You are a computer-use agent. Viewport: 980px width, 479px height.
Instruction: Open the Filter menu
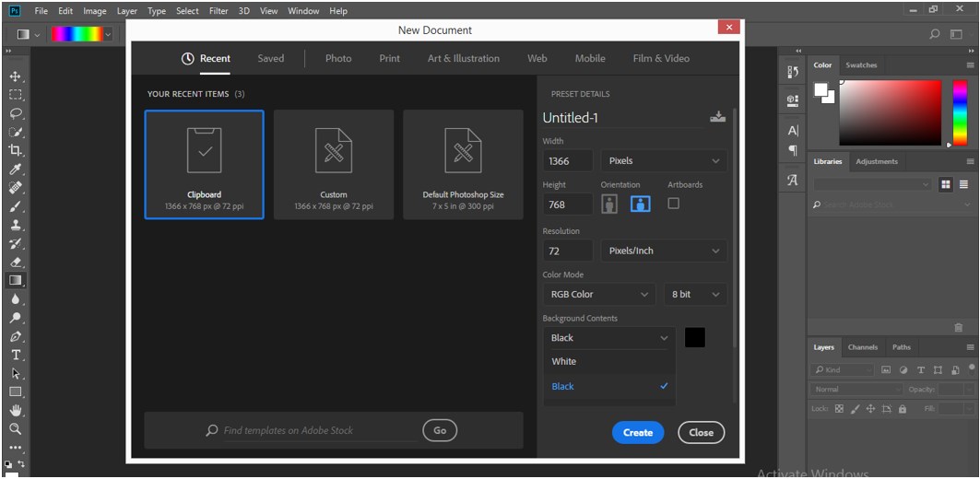[x=218, y=11]
